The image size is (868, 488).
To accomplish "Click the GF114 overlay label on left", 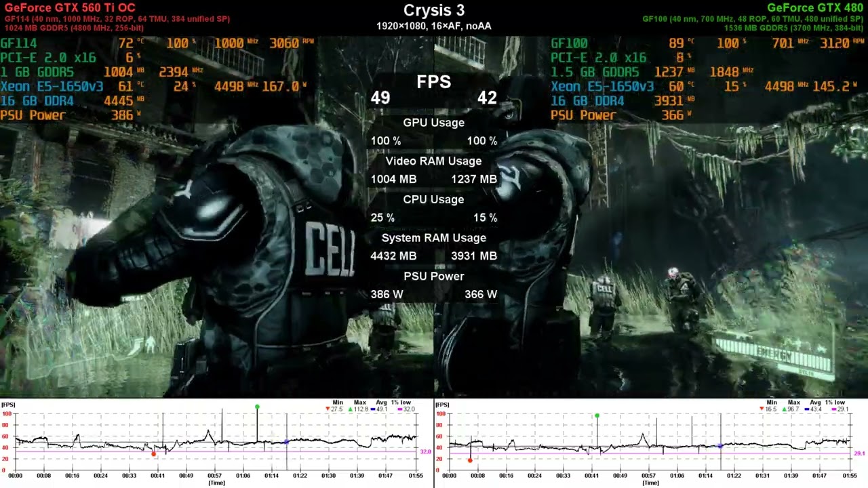I will click(x=18, y=43).
